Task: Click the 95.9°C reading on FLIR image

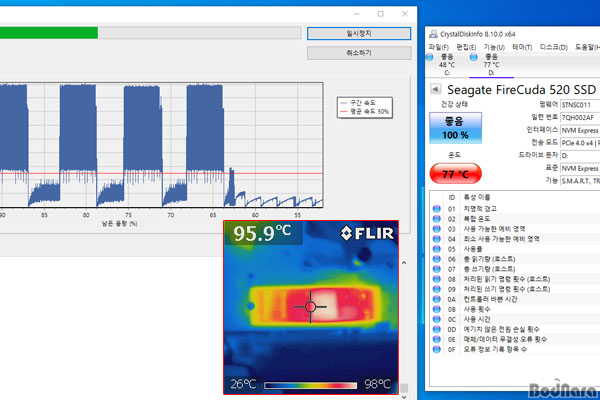Action: pyautogui.click(x=262, y=233)
